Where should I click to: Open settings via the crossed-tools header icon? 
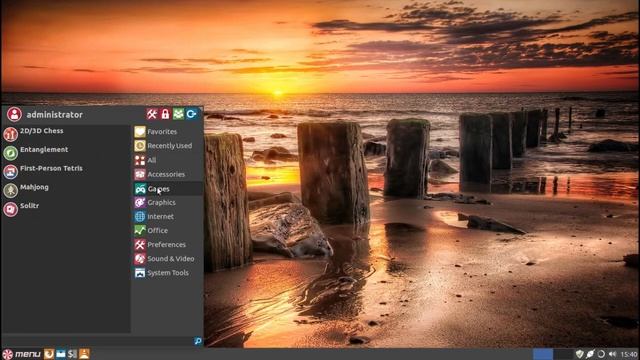152,114
